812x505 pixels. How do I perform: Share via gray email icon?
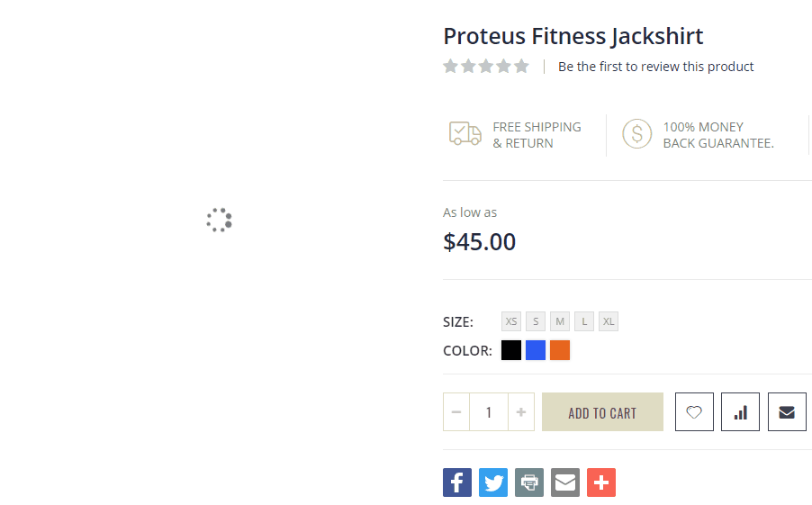[565, 482]
